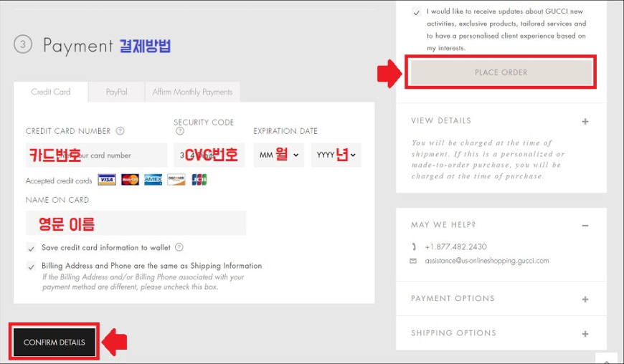Viewport: 624px width, 364px height.
Task: Open the assistance email address link
Action: [x=487, y=261]
